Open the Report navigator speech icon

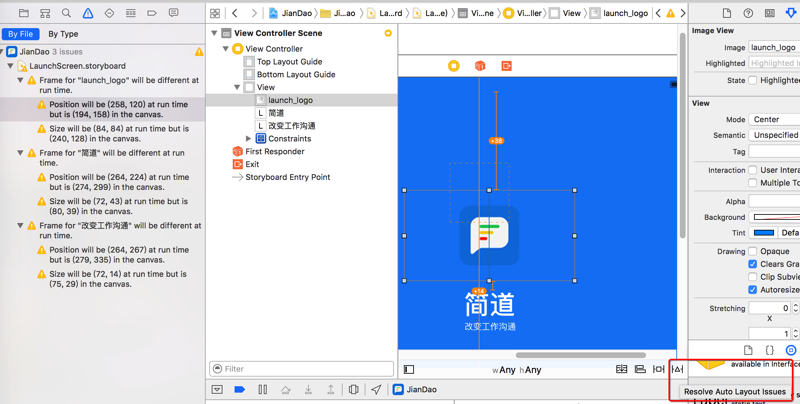pos(173,13)
